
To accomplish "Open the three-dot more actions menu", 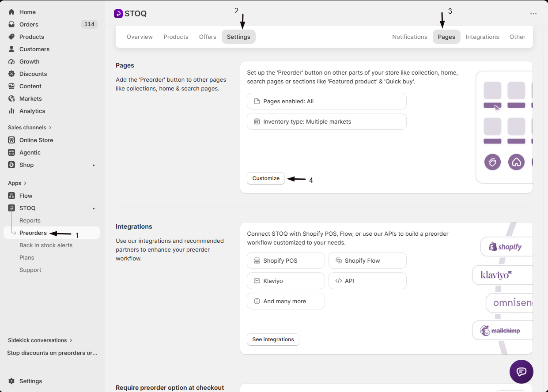I will 533,14.
